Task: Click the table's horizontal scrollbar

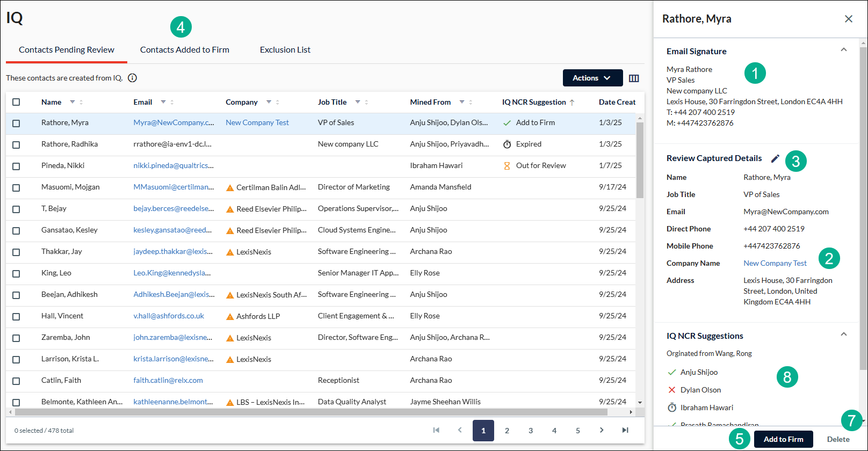Action: [x=311, y=412]
